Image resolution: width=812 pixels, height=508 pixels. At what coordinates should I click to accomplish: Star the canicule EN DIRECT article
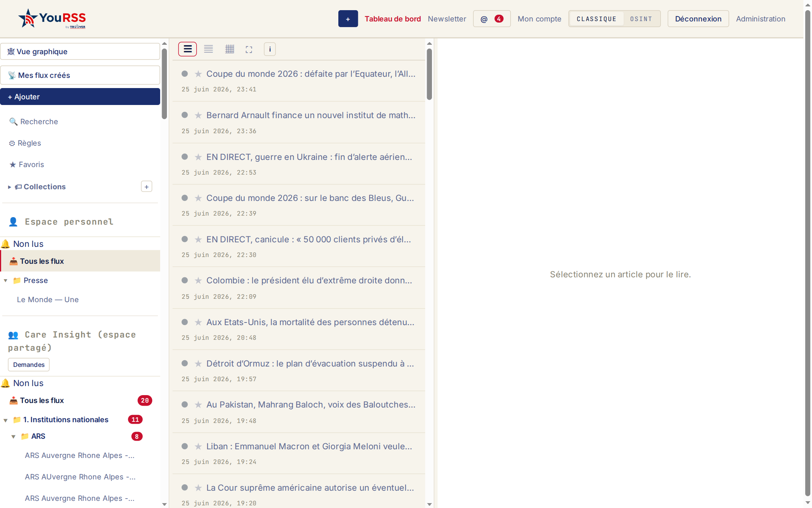coord(198,239)
